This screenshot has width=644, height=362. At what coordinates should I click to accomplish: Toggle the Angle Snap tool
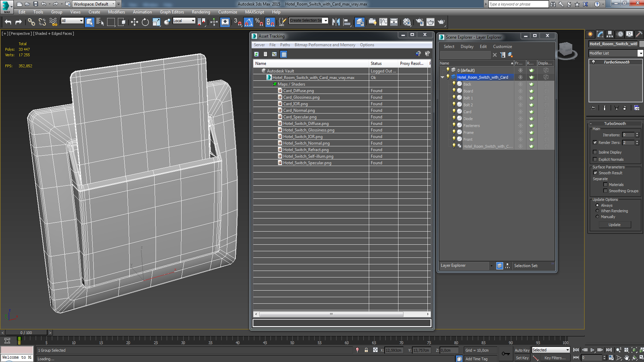coord(249,22)
